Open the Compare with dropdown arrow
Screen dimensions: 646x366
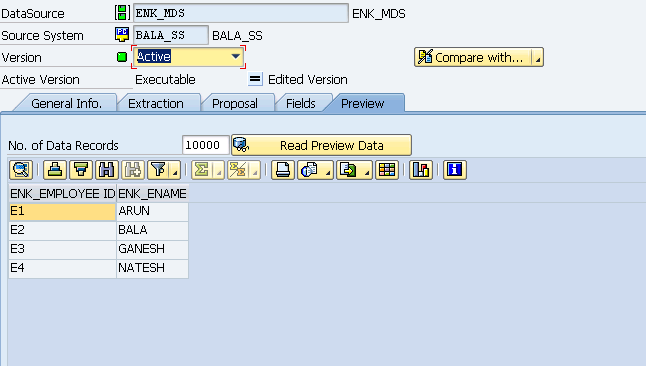click(x=538, y=58)
